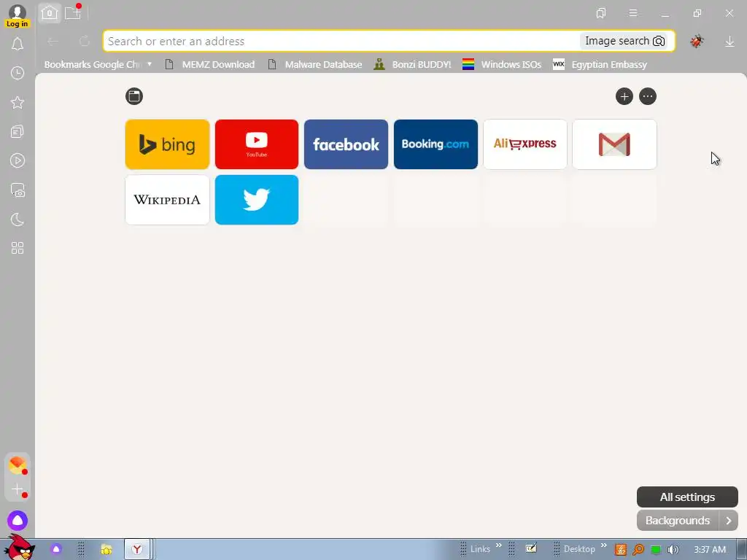Viewport: 747px width, 560px height.
Task: Open the bookmarks icon in title bar
Action: click(601, 13)
